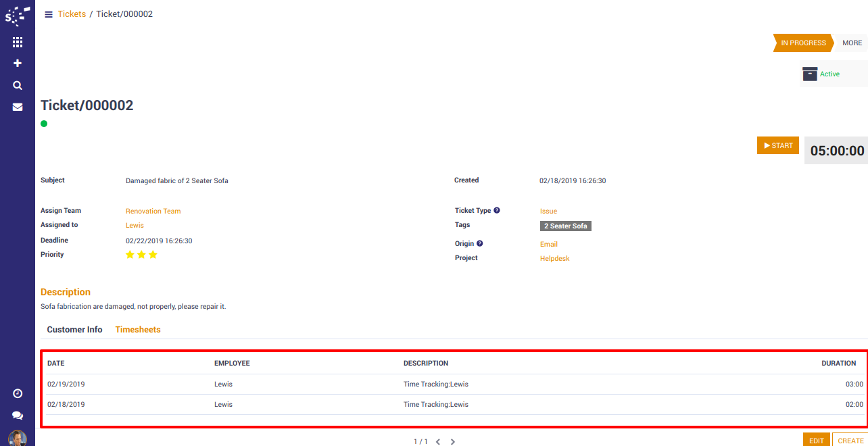
Task: Open the chat bubbles icon
Action: [x=18, y=416]
